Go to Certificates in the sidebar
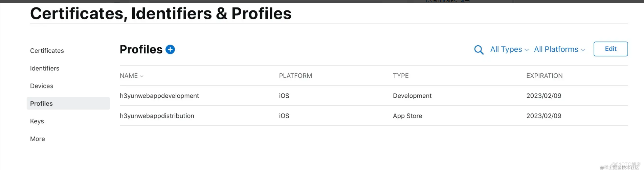The height and width of the screenshot is (170, 644). 47,51
